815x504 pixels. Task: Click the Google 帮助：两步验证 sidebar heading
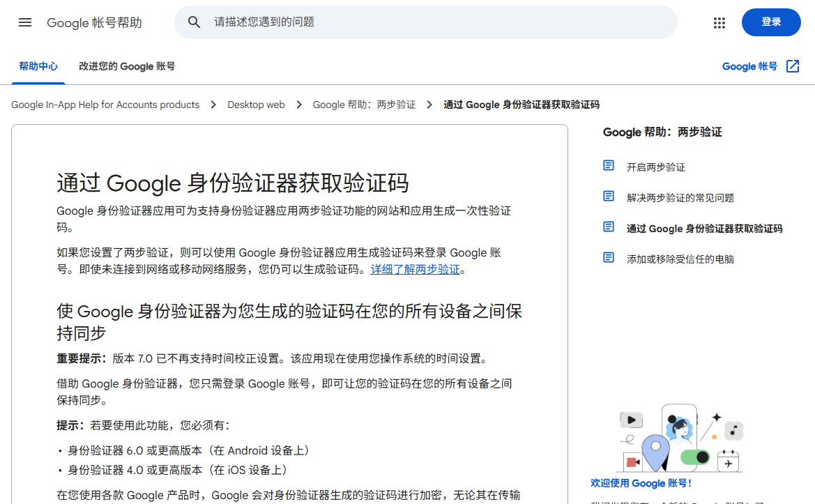point(662,132)
